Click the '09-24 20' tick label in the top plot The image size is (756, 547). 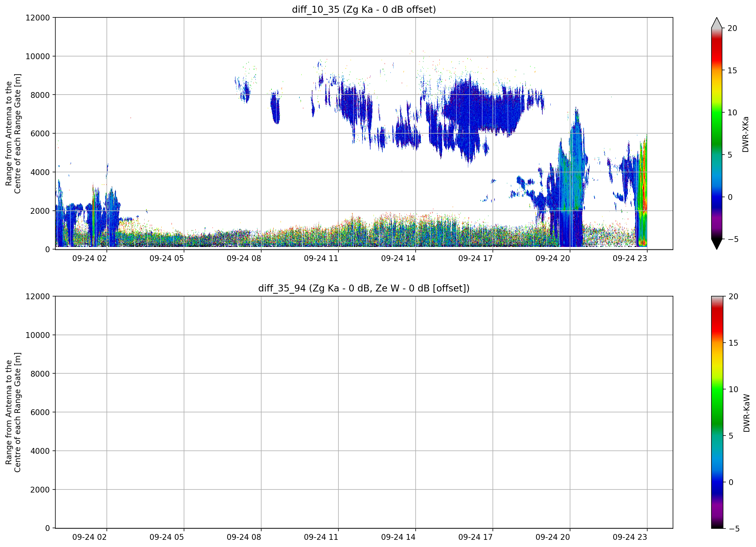click(x=553, y=259)
